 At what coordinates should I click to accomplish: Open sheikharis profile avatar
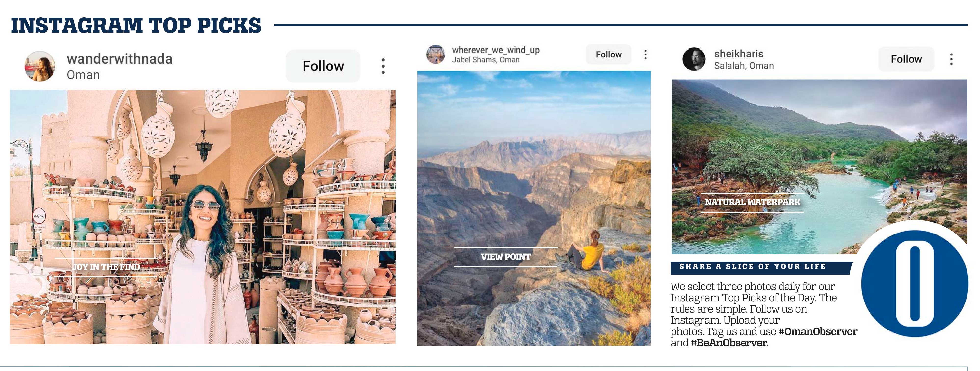pos(694,59)
